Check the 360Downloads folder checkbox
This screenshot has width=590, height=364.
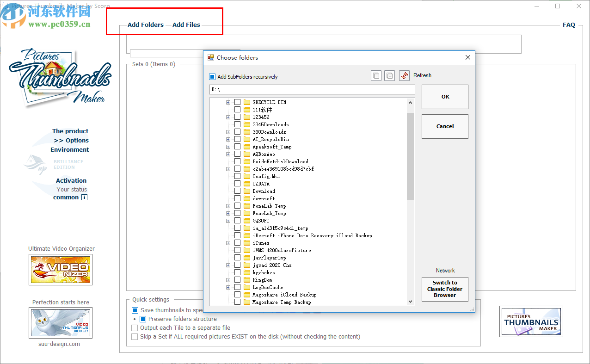pyautogui.click(x=237, y=132)
